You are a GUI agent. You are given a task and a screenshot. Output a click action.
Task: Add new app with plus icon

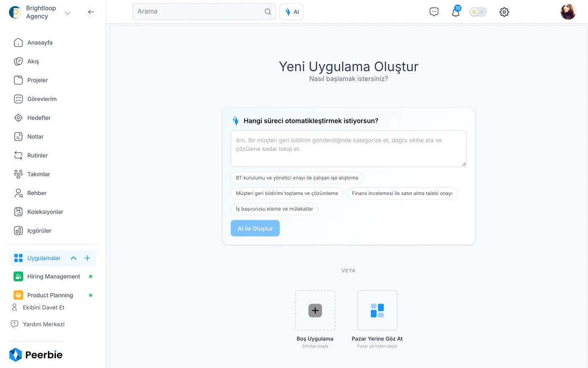pyautogui.click(x=87, y=258)
